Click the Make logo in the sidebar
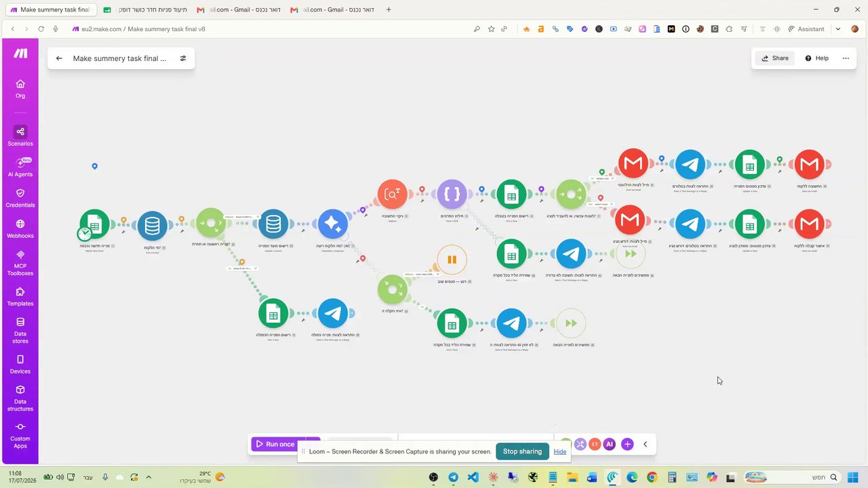This screenshot has height=488, width=868. click(x=20, y=54)
